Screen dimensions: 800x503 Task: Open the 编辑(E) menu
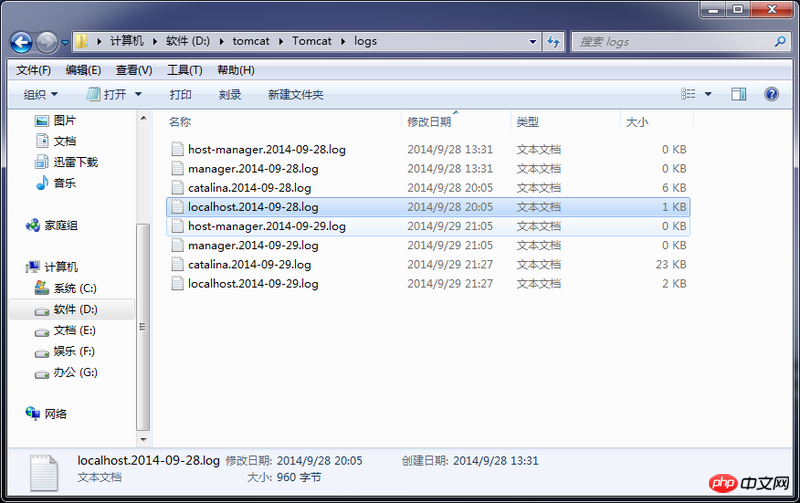tap(83, 70)
